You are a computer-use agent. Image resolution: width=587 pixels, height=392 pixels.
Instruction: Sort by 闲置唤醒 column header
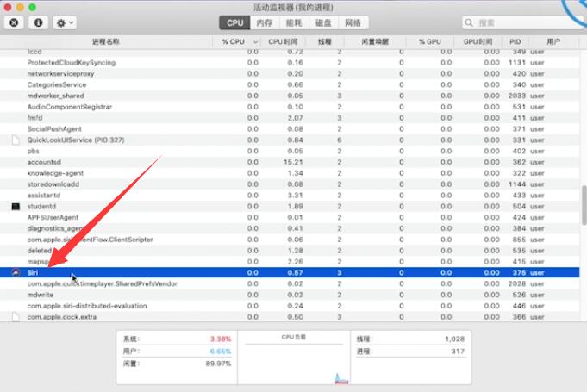tap(375, 41)
